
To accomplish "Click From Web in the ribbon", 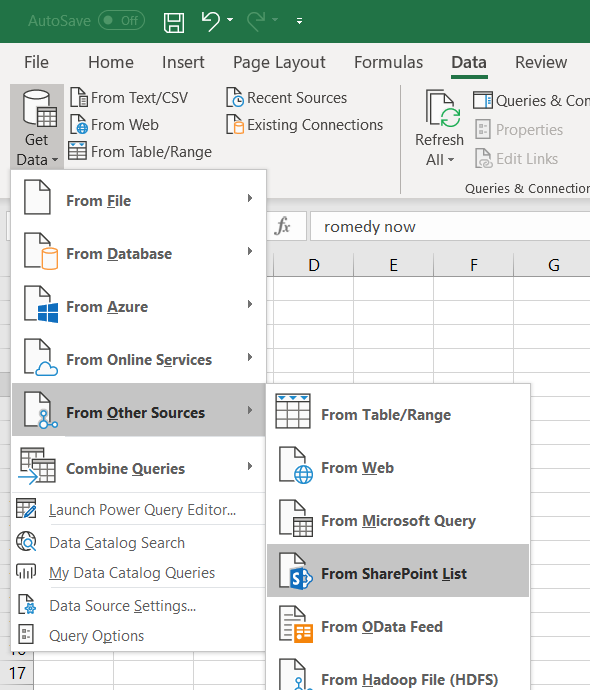I will (x=114, y=125).
